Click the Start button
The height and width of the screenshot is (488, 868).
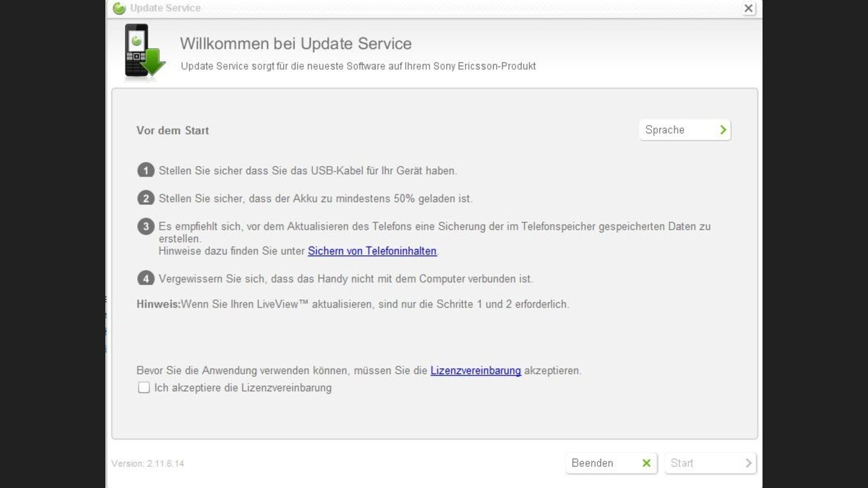click(x=710, y=463)
